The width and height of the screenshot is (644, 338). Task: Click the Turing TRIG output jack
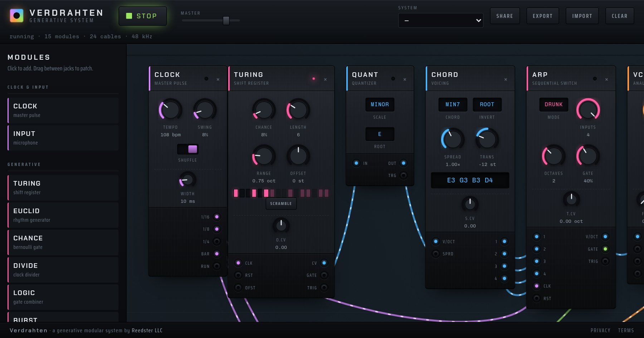(324, 288)
